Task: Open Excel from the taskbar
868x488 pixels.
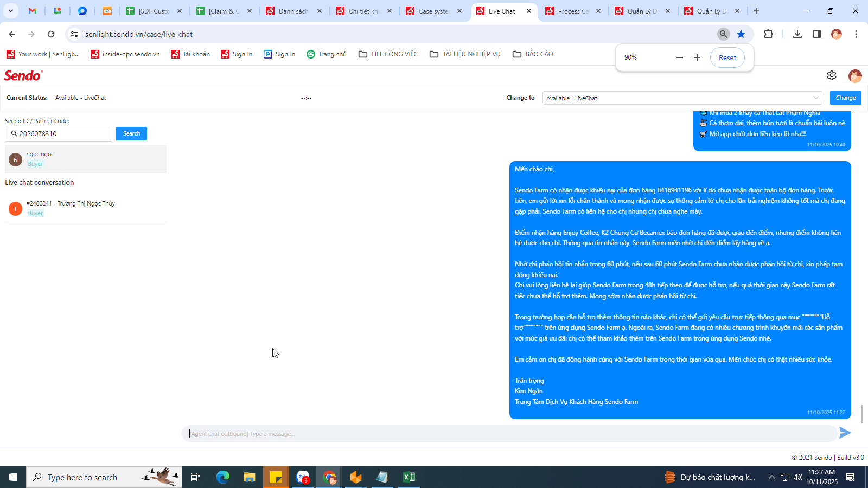Action: pyautogui.click(x=409, y=477)
